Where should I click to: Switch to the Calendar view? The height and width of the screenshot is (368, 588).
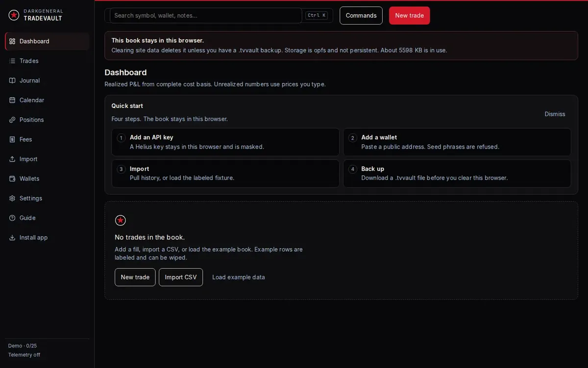point(47,100)
